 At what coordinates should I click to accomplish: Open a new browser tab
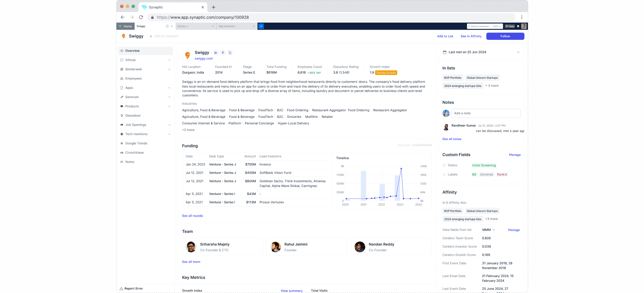point(214,7)
